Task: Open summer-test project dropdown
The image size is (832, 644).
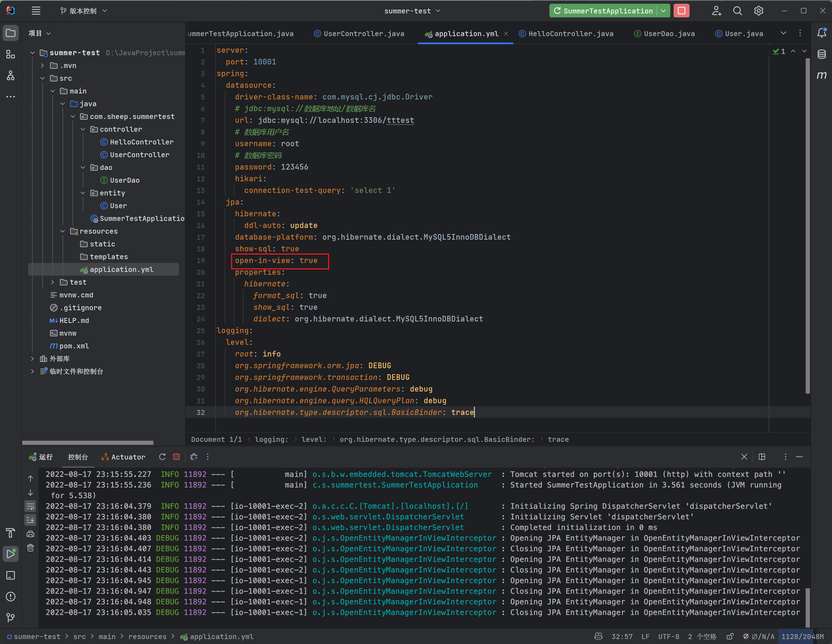Action: (x=412, y=11)
